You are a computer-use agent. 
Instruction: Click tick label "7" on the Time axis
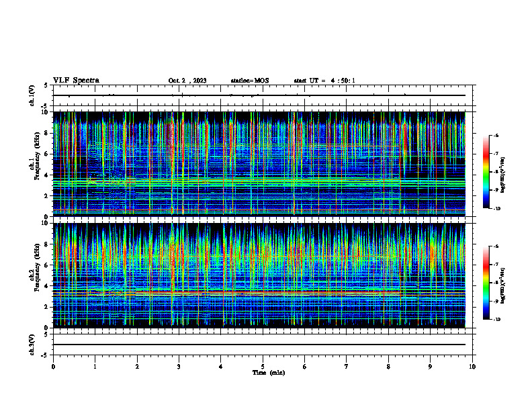pos(347,367)
